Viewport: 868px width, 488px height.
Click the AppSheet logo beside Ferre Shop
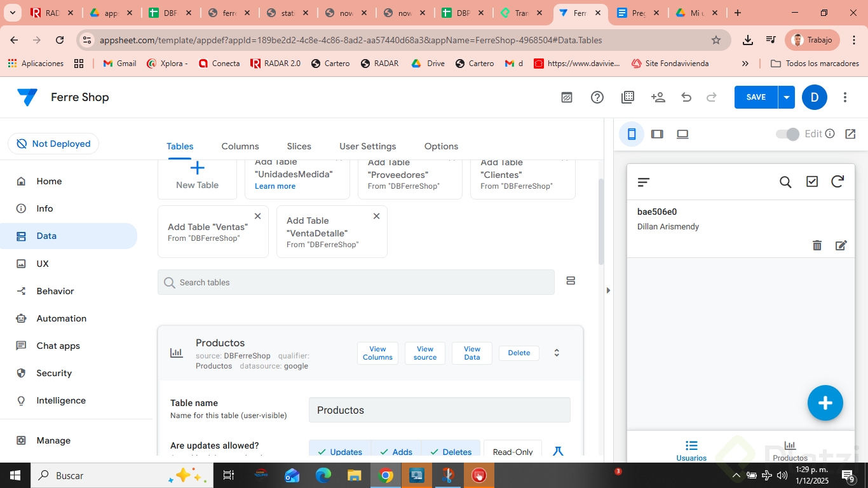point(27,97)
